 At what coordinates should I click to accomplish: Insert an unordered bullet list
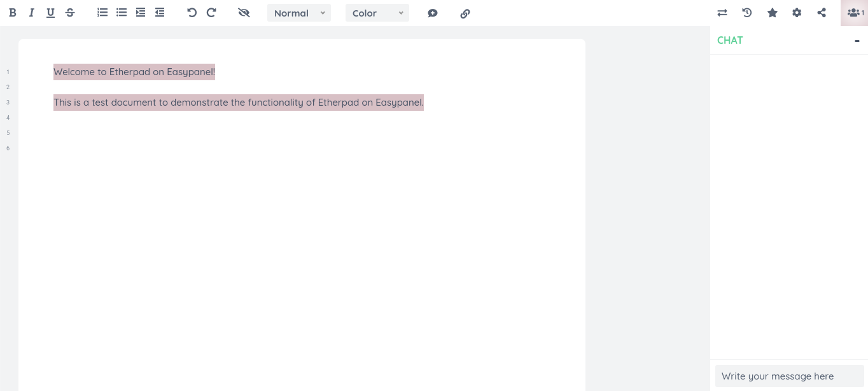click(x=122, y=13)
